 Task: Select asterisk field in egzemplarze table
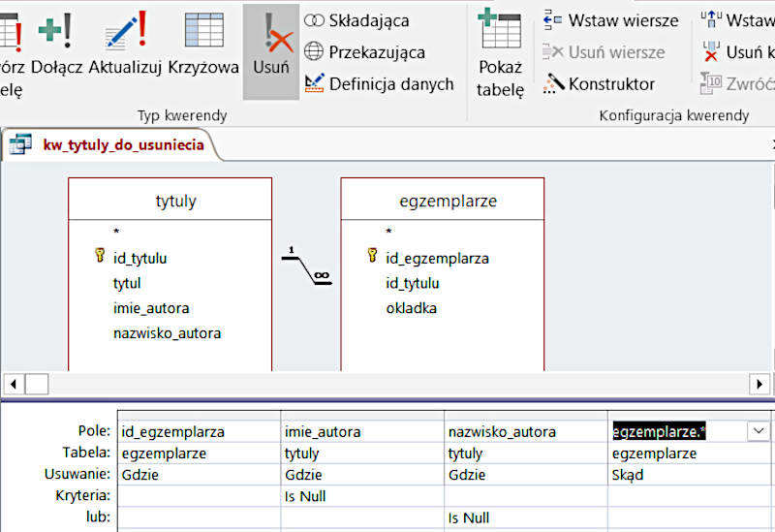click(389, 232)
